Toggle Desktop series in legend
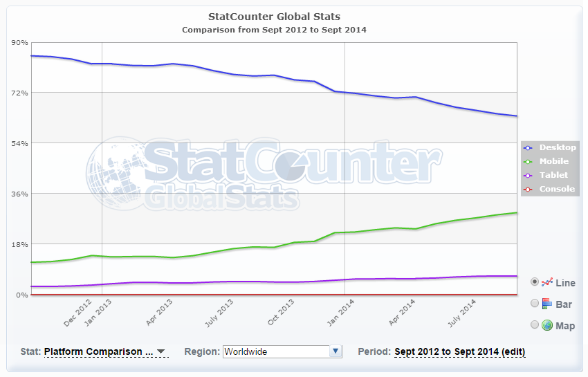Viewport: 588px width, 377px height. click(557, 147)
